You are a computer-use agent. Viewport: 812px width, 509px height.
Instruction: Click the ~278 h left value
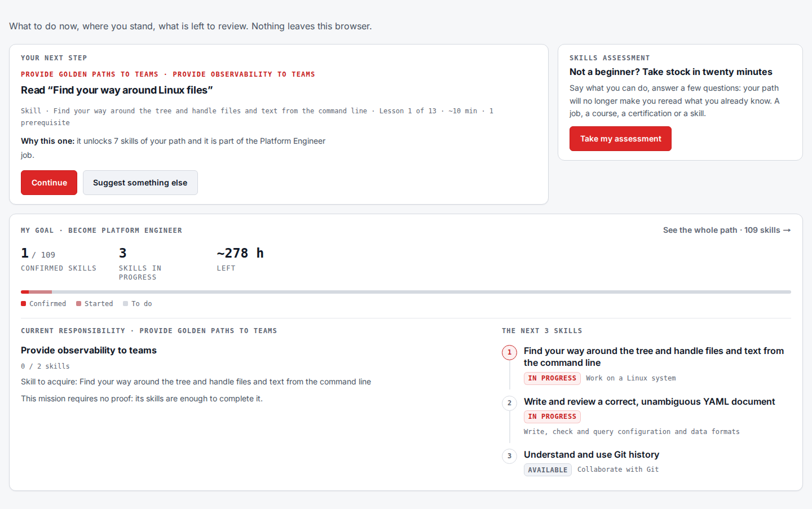[240, 253]
